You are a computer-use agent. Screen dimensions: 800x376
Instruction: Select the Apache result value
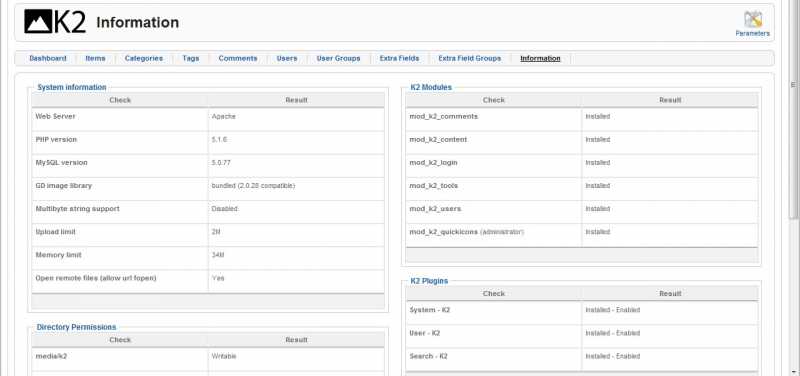[x=223, y=116]
